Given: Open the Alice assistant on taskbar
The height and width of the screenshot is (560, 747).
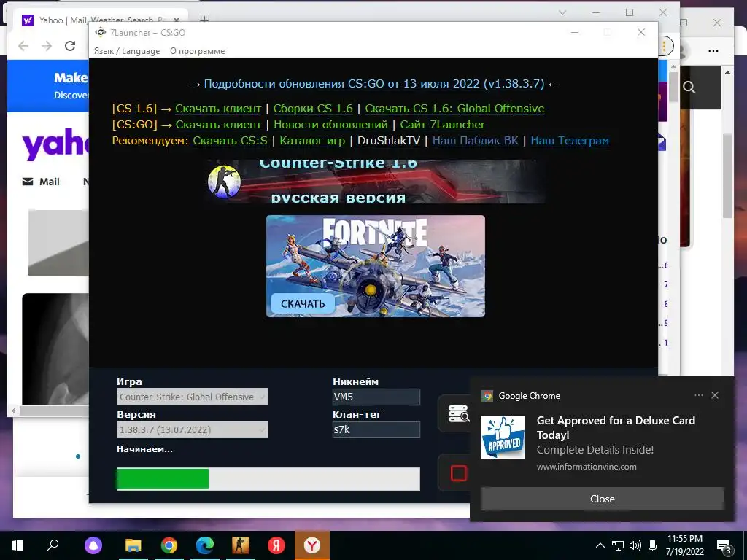Looking at the screenshot, I should [93, 545].
